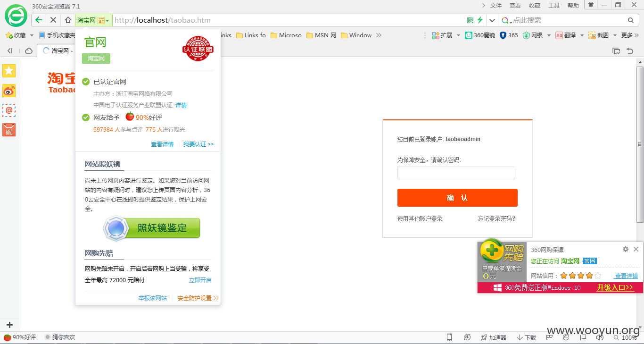Open the 收藏 menu
644x344 pixels.
coord(535,6)
